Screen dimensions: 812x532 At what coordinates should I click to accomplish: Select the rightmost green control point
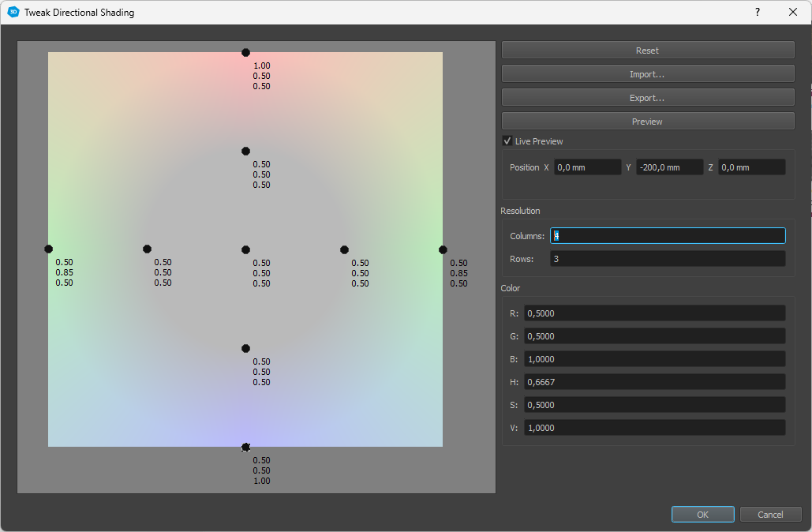(443, 249)
